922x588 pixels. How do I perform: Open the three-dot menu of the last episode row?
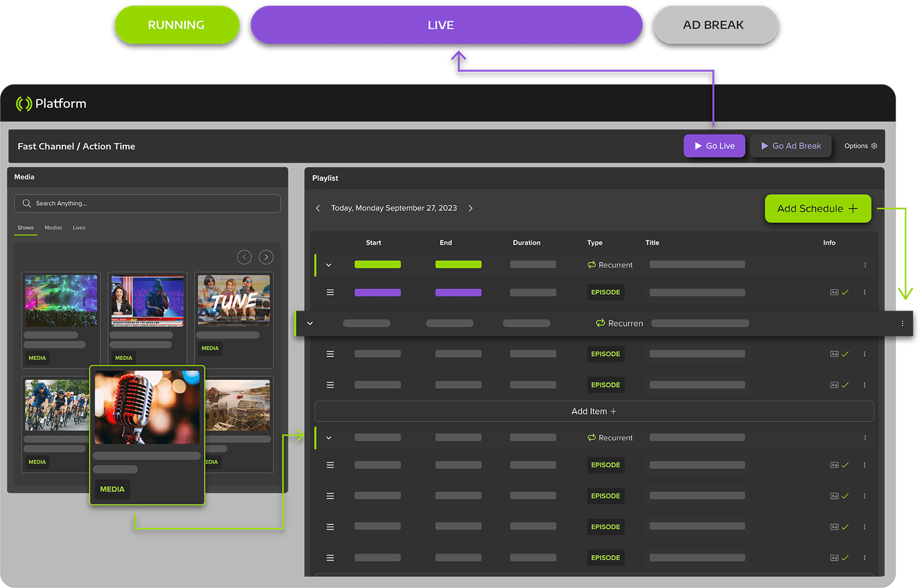tap(865, 557)
